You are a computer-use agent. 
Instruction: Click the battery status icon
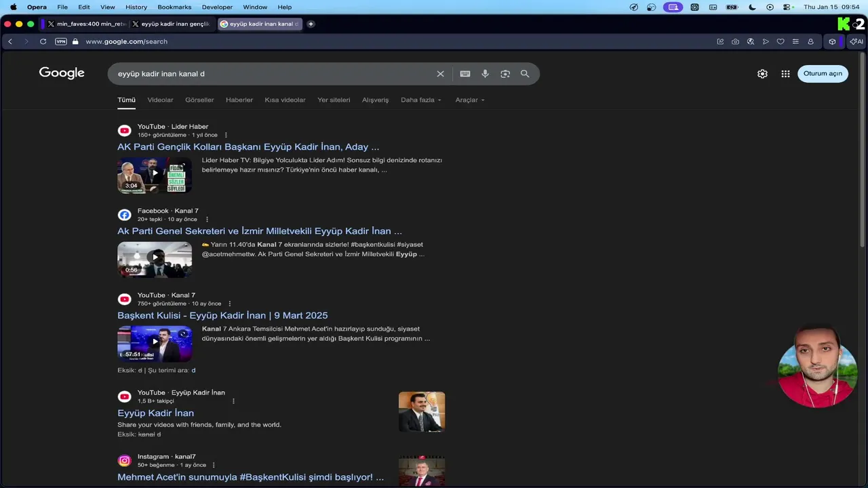[x=732, y=7]
